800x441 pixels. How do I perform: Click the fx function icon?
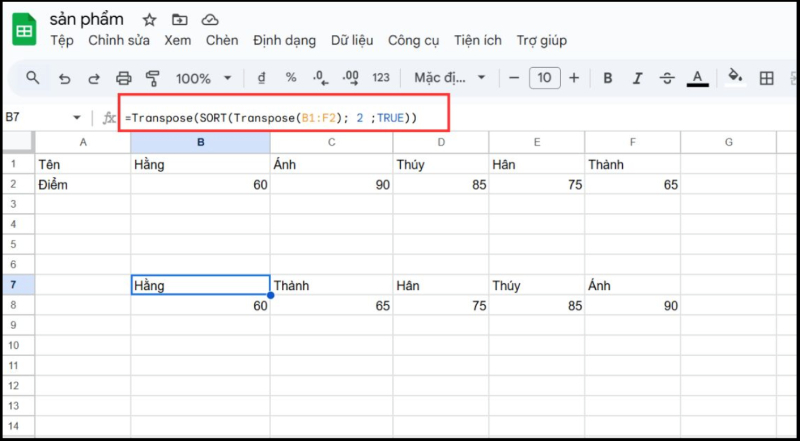coord(109,118)
